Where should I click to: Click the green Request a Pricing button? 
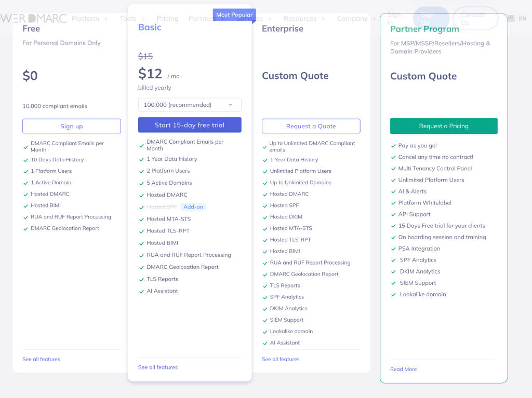point(444,126)
